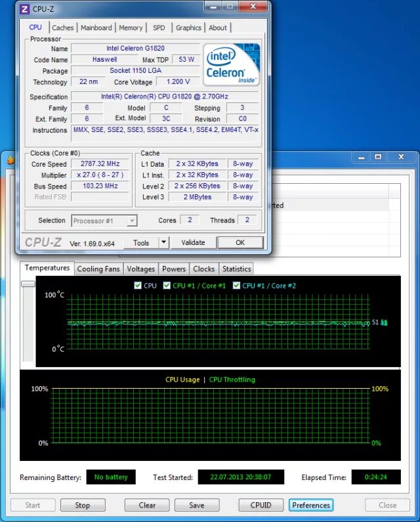This screenshot has height=522, width=420.
Task: Click the CPU Usage graph label
Action: pyautogui.click(x=182, y=380)
